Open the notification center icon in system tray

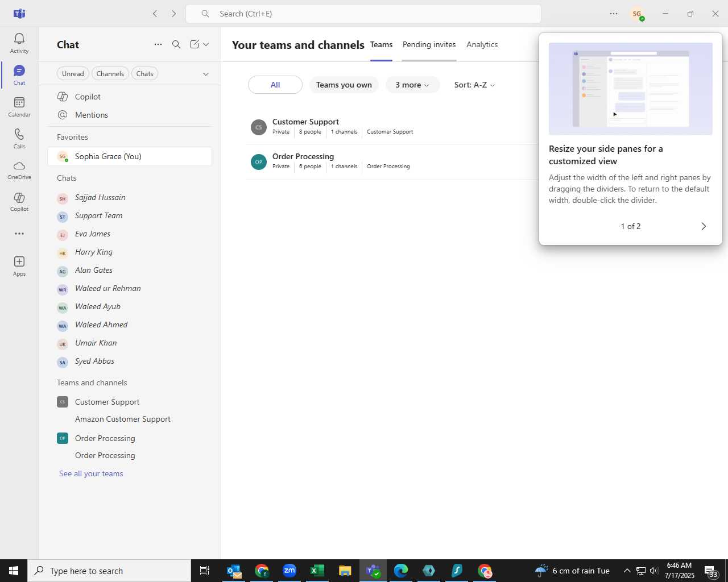click(x=711, y=571)
